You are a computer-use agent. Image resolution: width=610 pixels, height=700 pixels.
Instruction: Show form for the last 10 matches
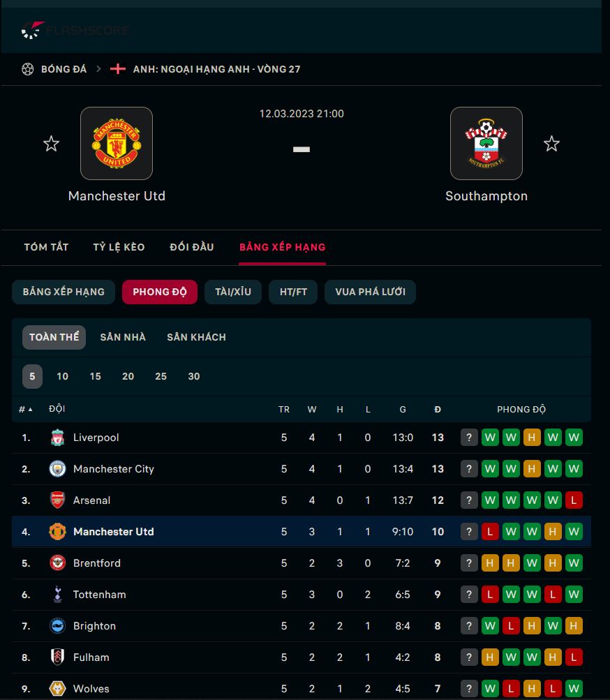pos(63,376)
